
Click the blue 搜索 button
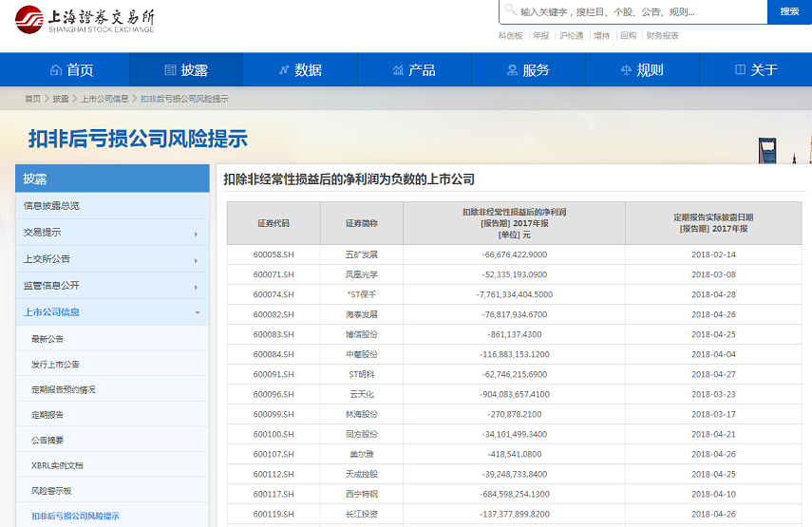(789, 12)
